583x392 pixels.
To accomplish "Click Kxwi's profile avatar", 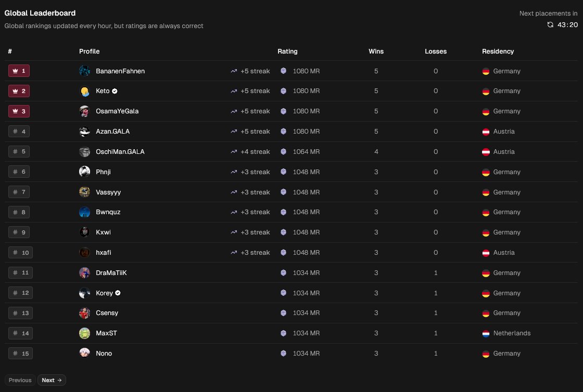I will pyautogui.click(x=84, y=232).
